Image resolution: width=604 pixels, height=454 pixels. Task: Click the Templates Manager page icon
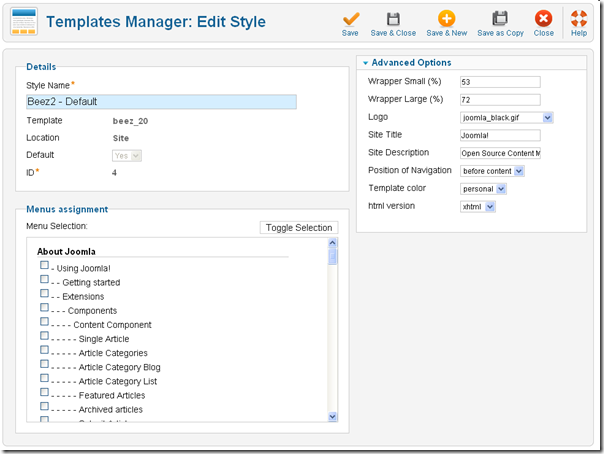pyautogui.click(x=24, y=22)
